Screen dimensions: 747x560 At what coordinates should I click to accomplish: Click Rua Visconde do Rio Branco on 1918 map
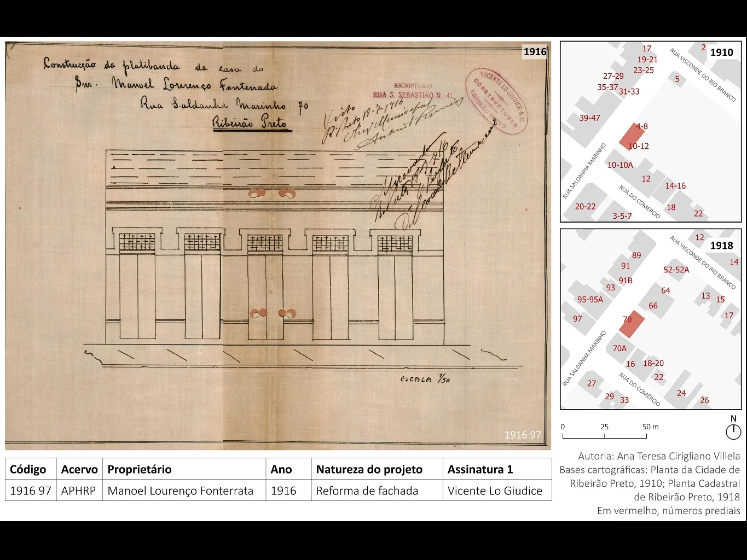pos(703,262)
